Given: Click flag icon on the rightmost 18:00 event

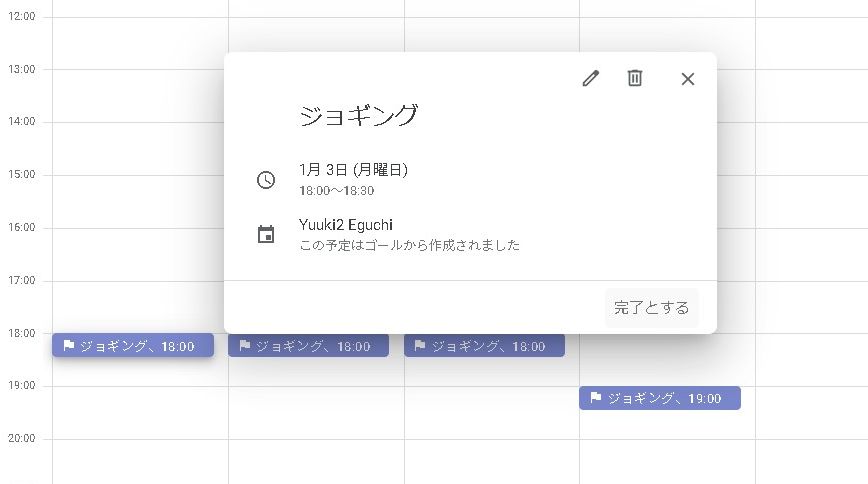Looking at the screenshot, I should pyautogui.click(x=421, y=346).
